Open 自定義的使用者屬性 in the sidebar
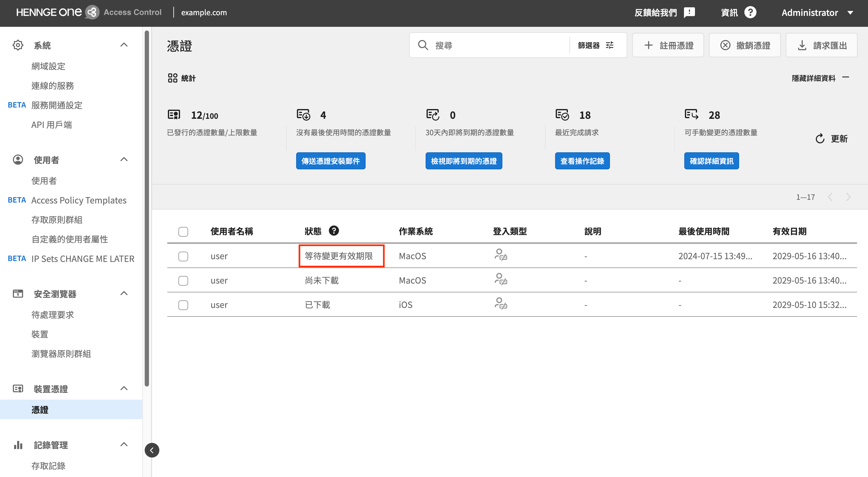Viewport: 868px width, 477px height. tap(70, 239)
